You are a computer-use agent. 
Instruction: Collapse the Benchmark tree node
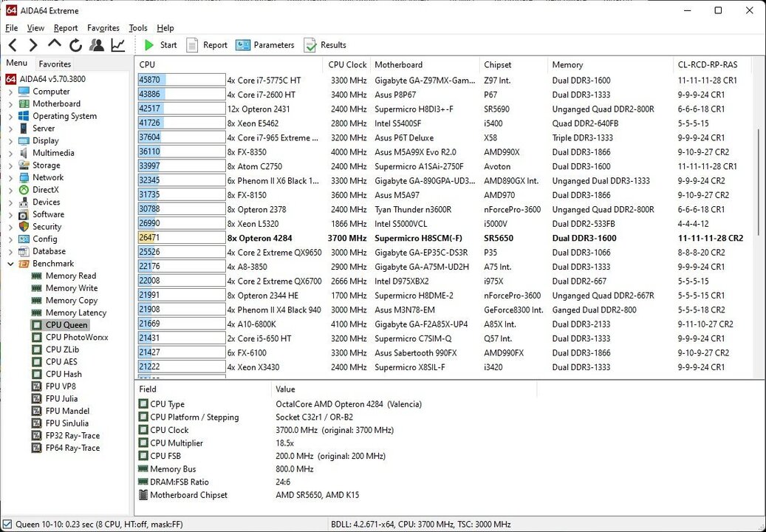click(10, 263)
